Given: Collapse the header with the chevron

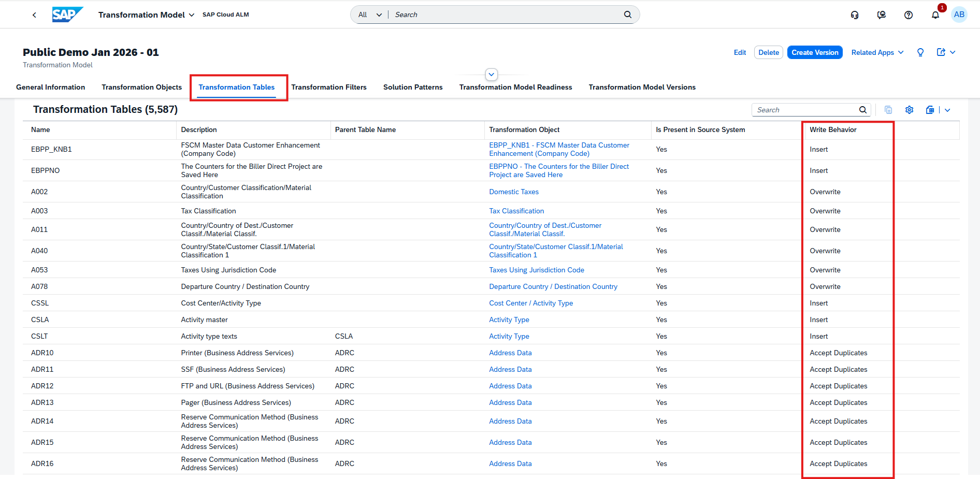Looking at the screenshot, I should [492, 75].
